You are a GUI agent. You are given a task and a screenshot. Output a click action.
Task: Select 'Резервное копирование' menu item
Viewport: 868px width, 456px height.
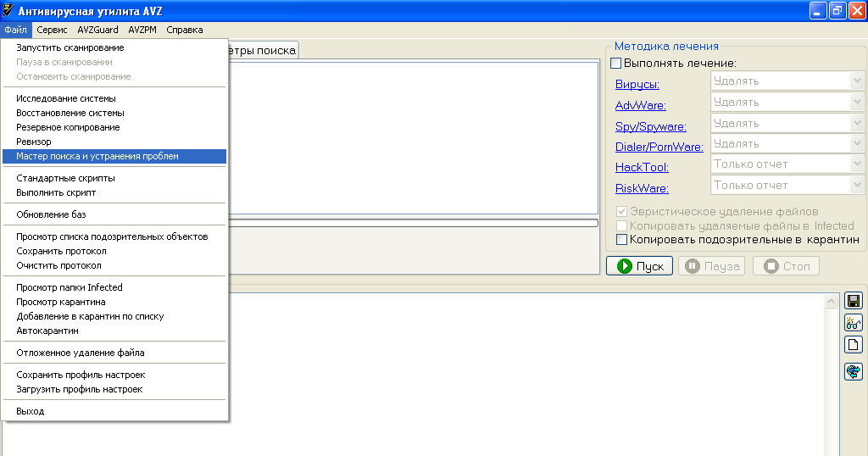(114, 127)
